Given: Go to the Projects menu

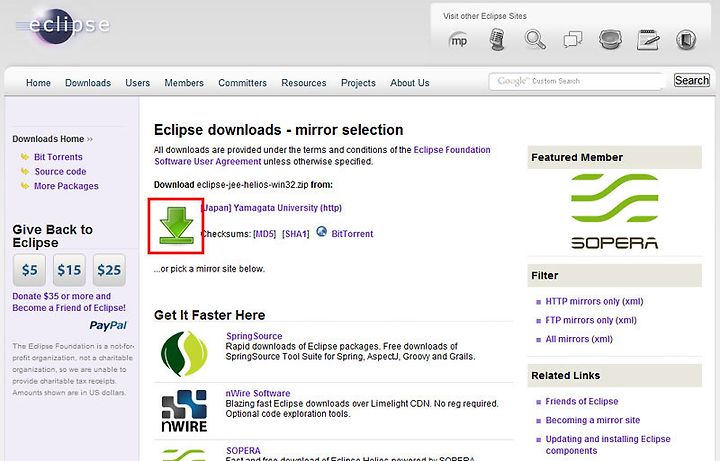Looking at the screenshot, I should click(358, 83).
